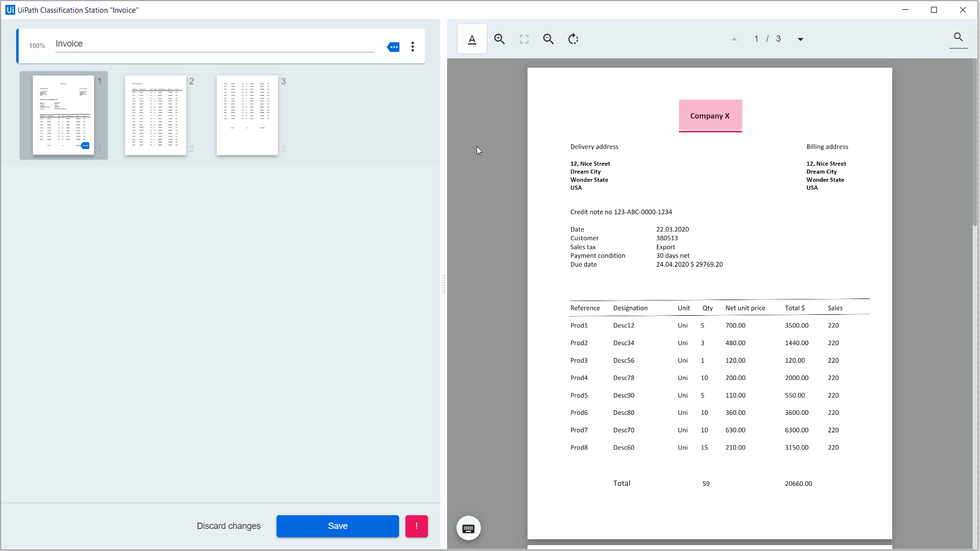Toggle the text view mode icon
This screenshot has width=980, height=551.
[x=472, y=39]
